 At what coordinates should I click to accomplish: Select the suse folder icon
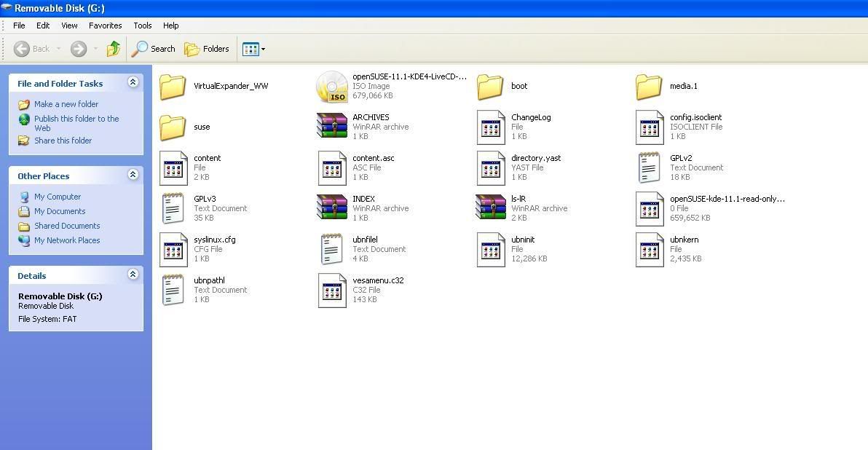click(x=173, y=128)
